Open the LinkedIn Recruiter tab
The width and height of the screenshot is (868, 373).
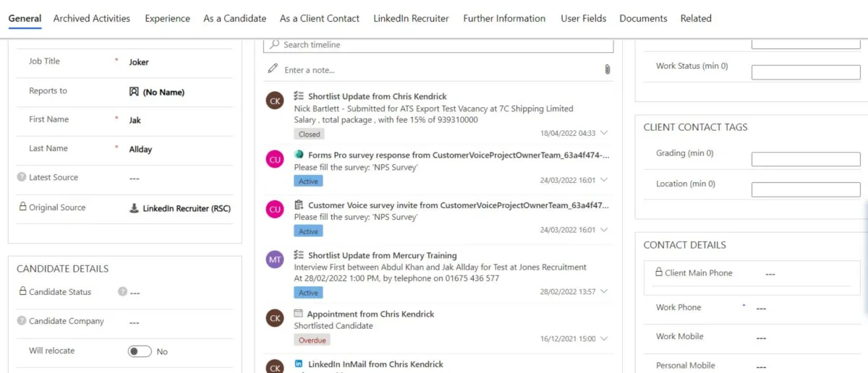[411, 18]
